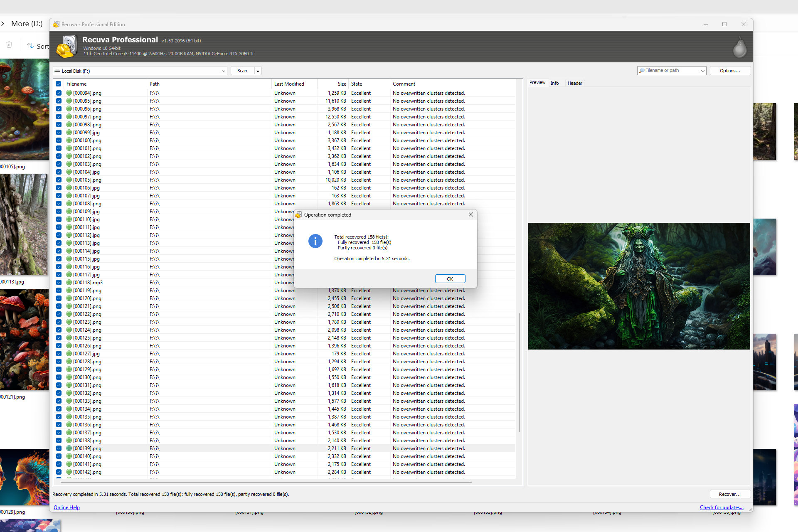This screenshot has height=532, width=798.
Task: Click the Options button in top right
Action: (x=730, y=71)
